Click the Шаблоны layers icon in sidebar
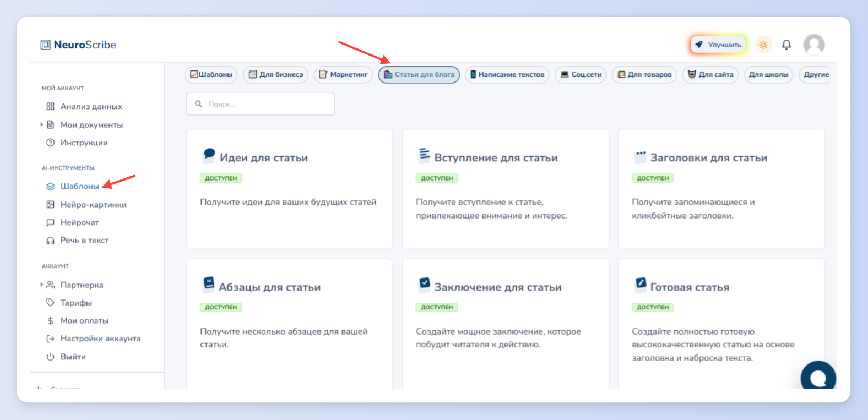 (x=51, y=187)
